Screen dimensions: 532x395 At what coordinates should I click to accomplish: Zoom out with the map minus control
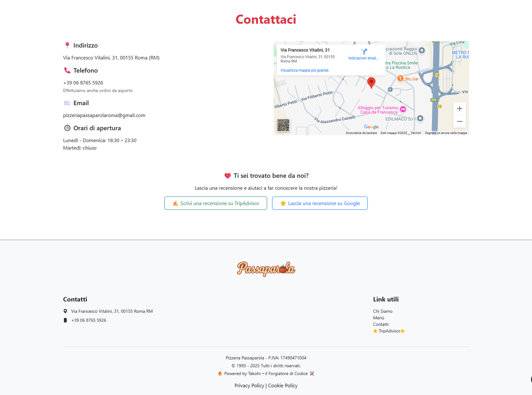[460, 121]
